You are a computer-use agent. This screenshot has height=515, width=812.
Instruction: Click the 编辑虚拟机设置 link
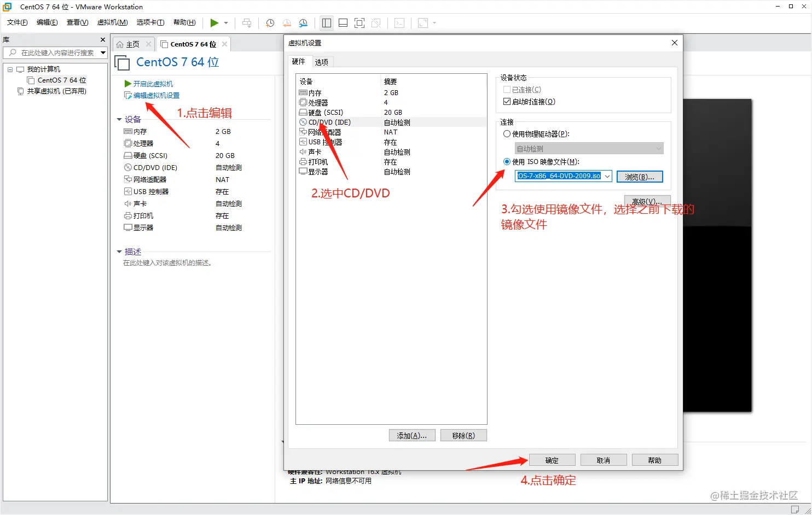(x=156, y=95)
